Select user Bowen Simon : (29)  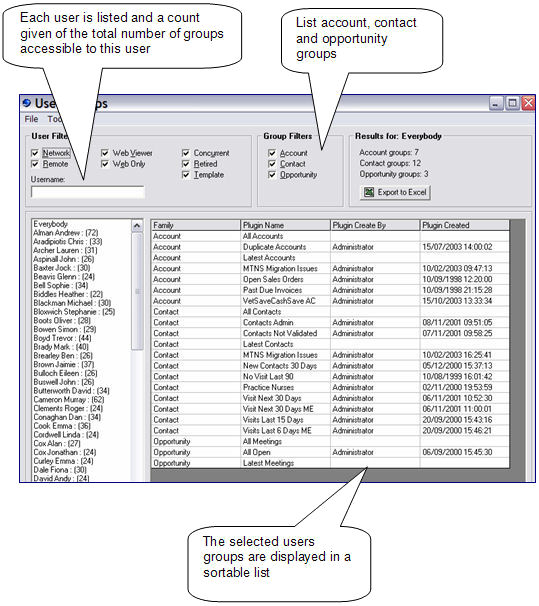65,329
